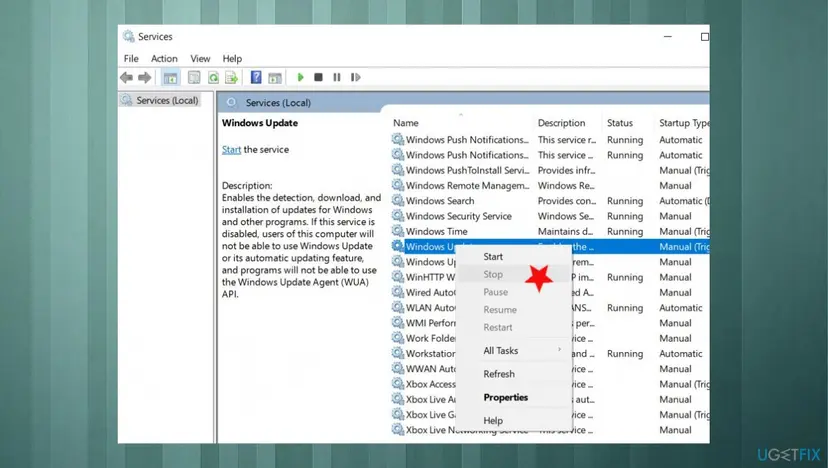Viewport: 828px width, 468px height.
Task: Open the Action menu
Action: tap(164, 59)
